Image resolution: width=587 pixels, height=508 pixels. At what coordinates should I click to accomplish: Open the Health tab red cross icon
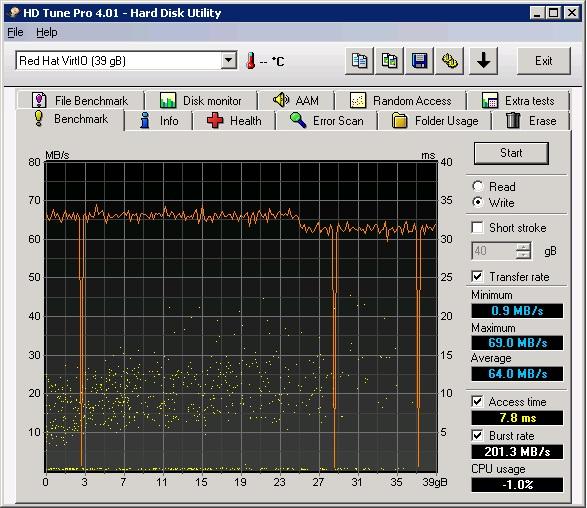point(215,121)
